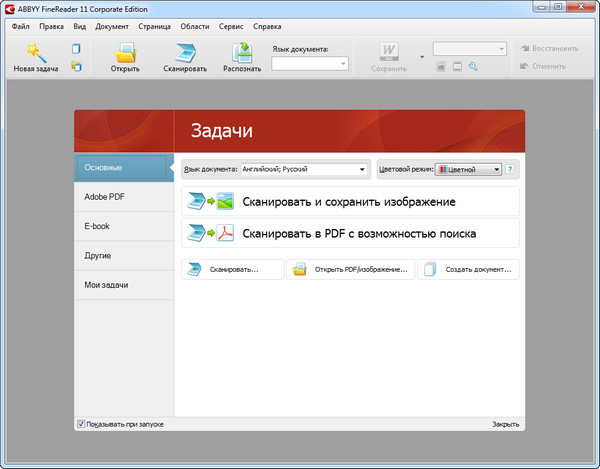Run recognition with the Распознать icon
The height and width of the screenshot is (469, 600).
pos(242,53)
